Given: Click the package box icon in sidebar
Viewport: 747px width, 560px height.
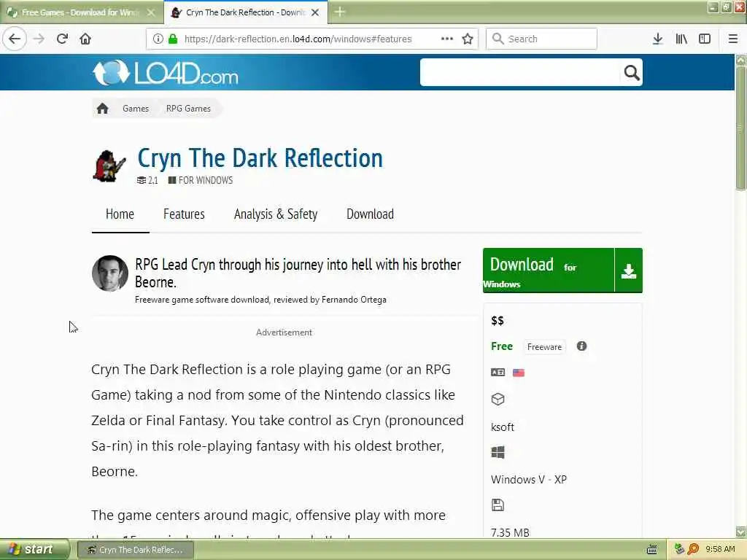Looking at the screenshot, I should 498,399.
